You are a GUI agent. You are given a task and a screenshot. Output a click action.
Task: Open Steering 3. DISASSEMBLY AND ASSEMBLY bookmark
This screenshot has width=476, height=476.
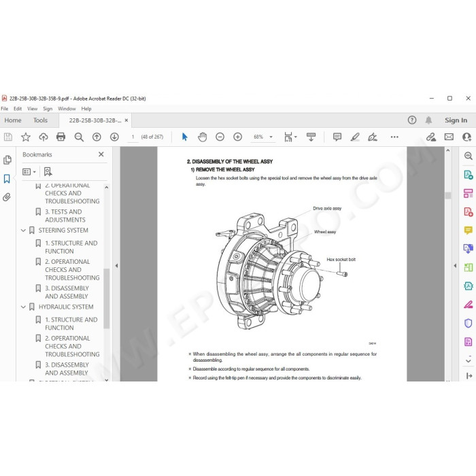(x=67, y=292)
